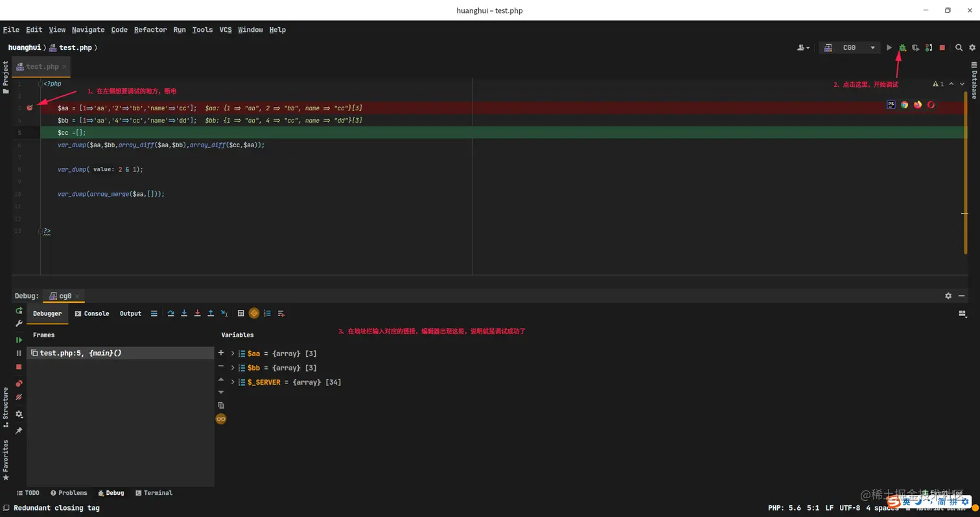
Task: Expand the $_SERVER array variable
Action: [233, 382]
